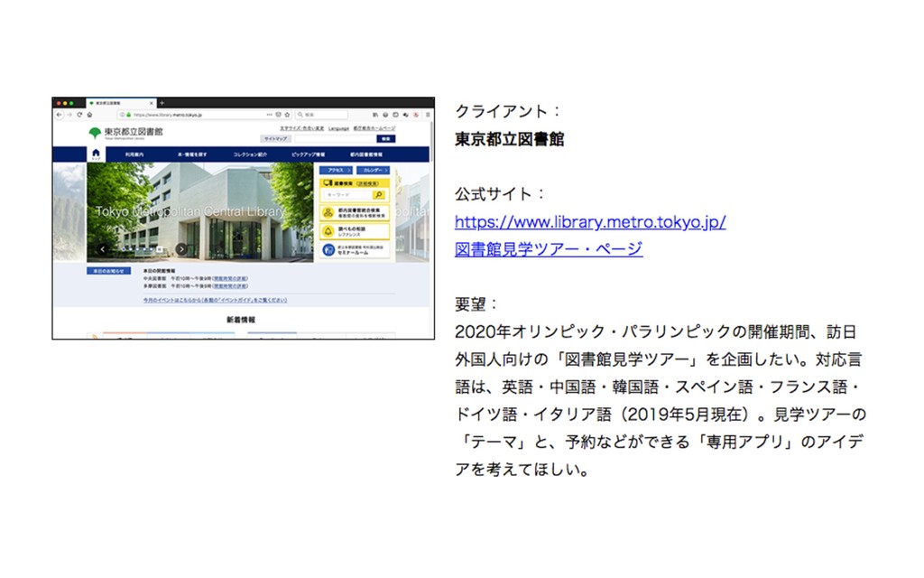Click the カレンダー button
Viewport: 924px width, 578px height.
coord(373,170)
